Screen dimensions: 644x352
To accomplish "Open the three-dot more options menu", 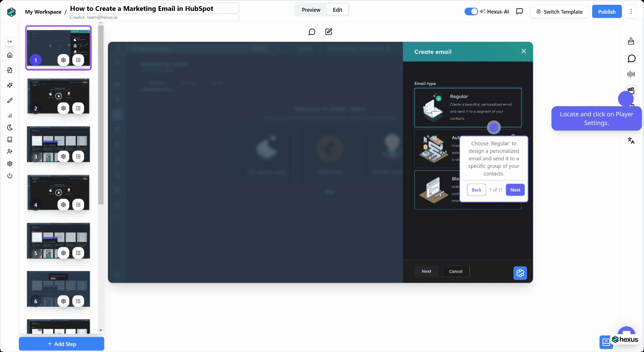I will pyautogui.click(x=631, y=12).
